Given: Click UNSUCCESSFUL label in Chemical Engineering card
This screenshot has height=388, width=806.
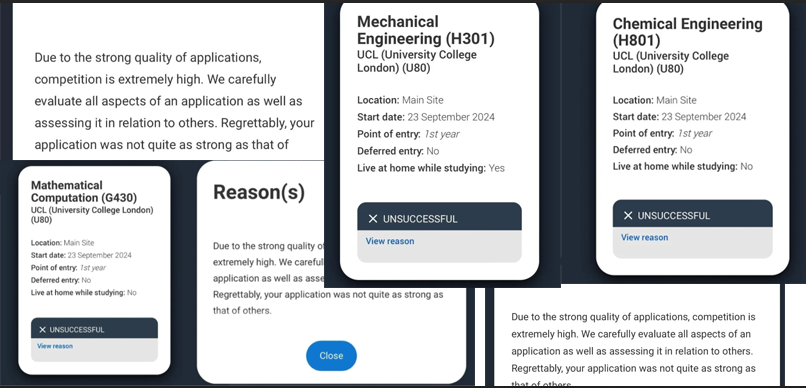Looking at the screenshot, I should coord(673,216).
